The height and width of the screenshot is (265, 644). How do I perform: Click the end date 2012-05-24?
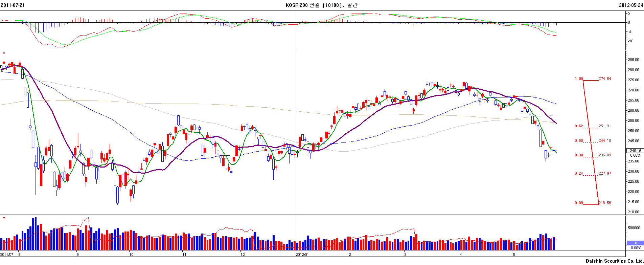pyautogui.click(x=631, y=5)
